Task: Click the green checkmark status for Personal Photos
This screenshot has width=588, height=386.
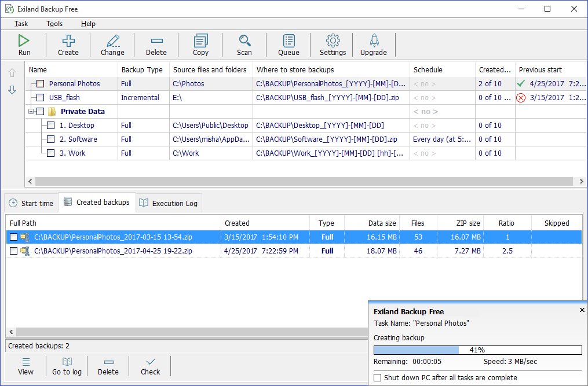Action: (520, 83)
